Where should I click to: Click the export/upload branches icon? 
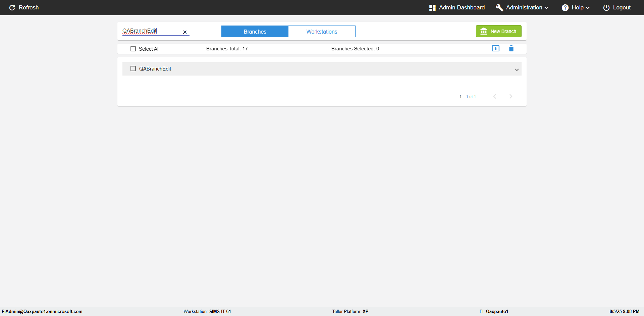point(496,48)
